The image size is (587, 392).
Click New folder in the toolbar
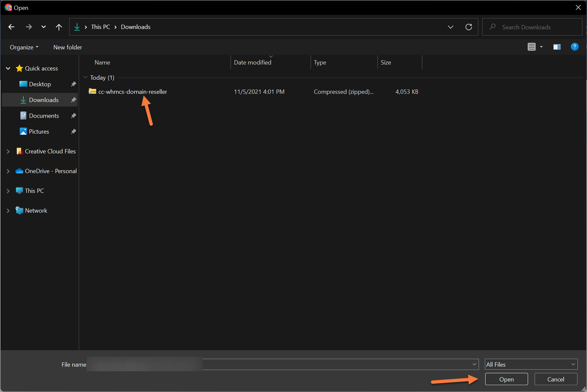(x=68, y=47)
